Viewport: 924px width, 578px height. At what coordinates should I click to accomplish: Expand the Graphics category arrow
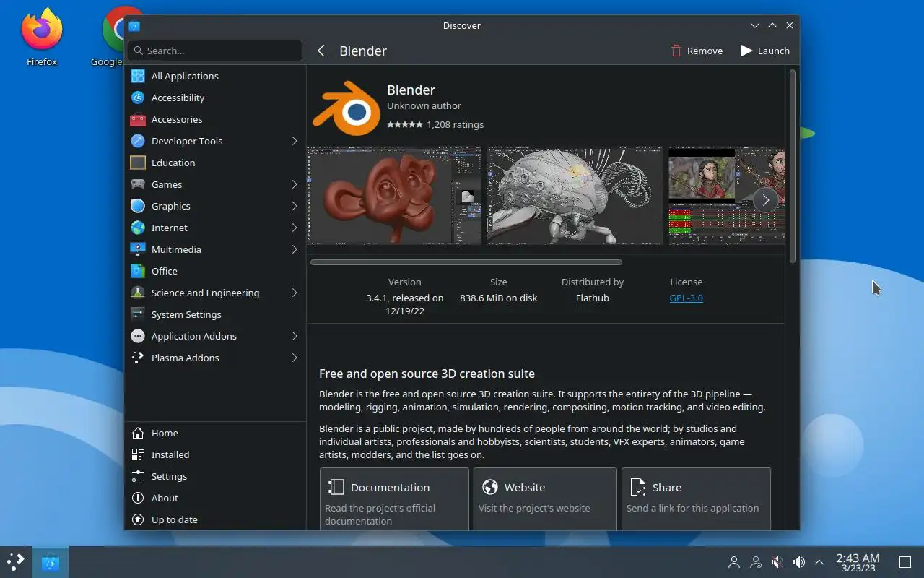(x=295, y=206)
